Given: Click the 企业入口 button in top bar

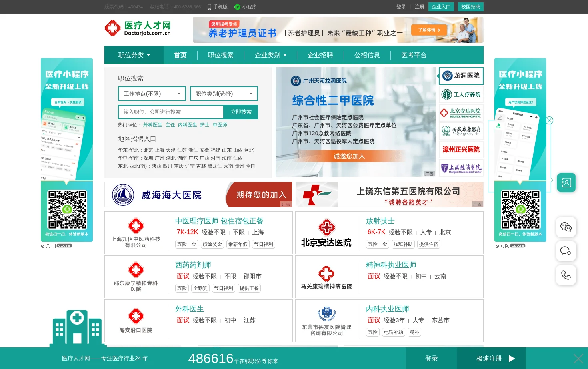Looking at the screenshot, I should [441, 7].
